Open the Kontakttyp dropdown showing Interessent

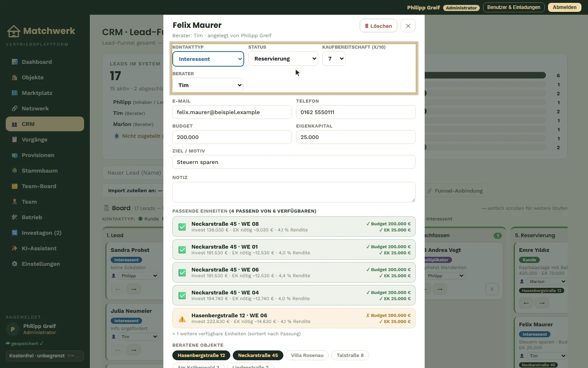pos(208,59)
